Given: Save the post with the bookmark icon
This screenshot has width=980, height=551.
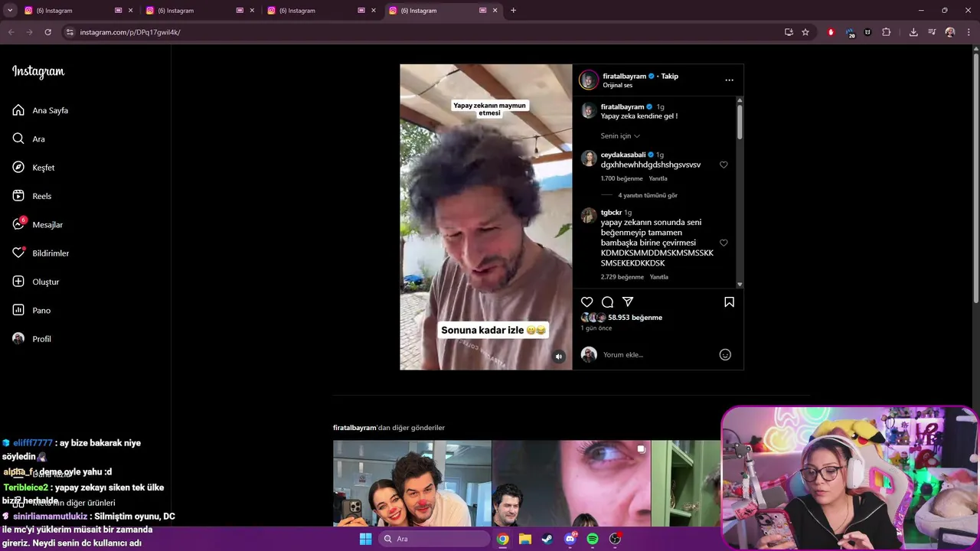Looking at the screenshot, I should click(x=729, y=302).
